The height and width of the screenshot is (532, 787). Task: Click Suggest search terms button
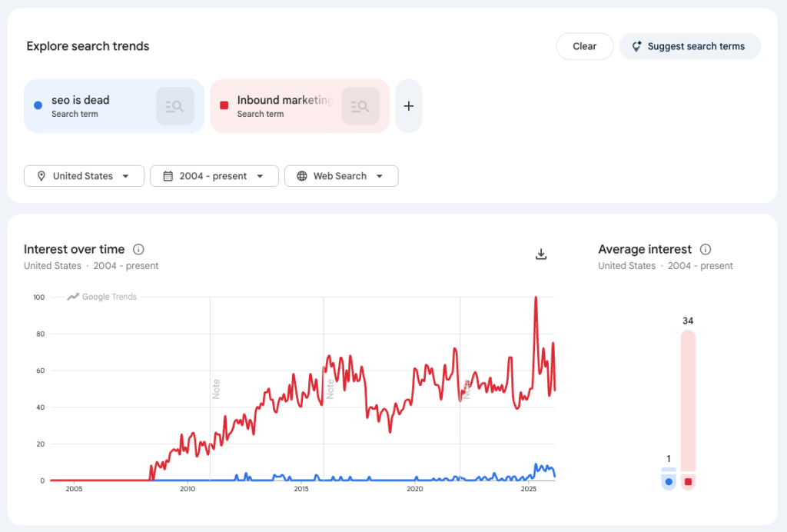(x=689, y=46)
